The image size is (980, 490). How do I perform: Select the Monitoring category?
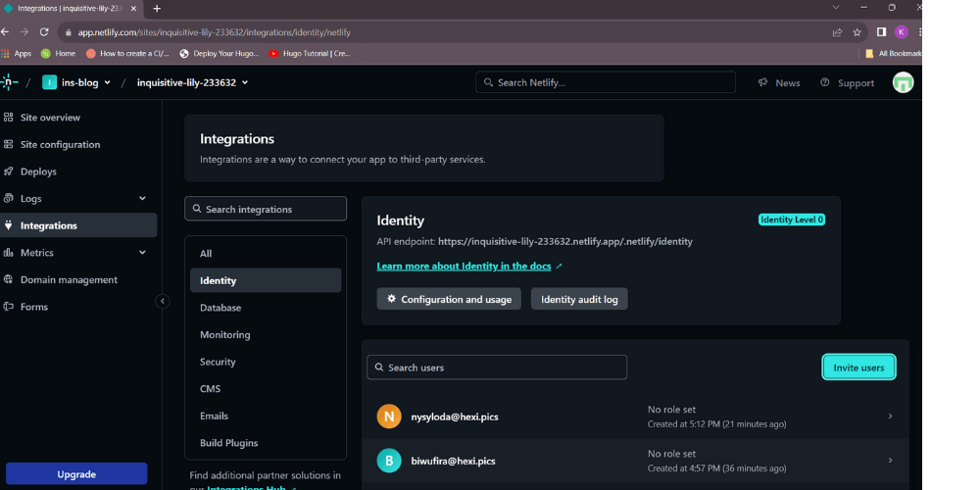tap(266, 334)
